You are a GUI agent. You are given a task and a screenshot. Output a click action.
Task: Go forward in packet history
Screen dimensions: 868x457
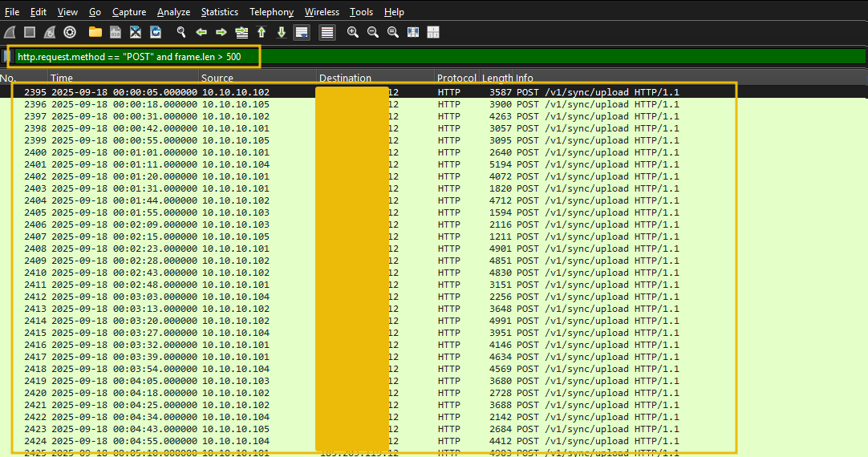click(221, 32)
